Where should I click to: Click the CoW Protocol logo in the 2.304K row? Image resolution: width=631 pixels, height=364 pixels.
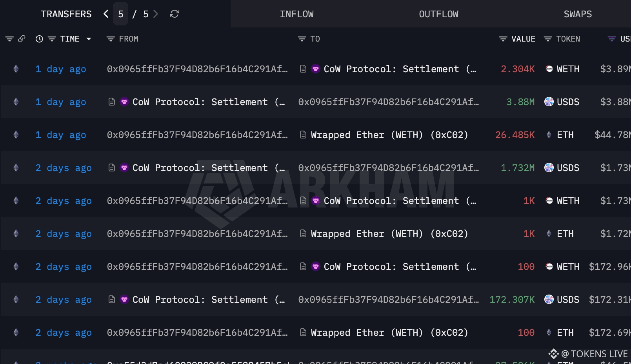[316, 69]
